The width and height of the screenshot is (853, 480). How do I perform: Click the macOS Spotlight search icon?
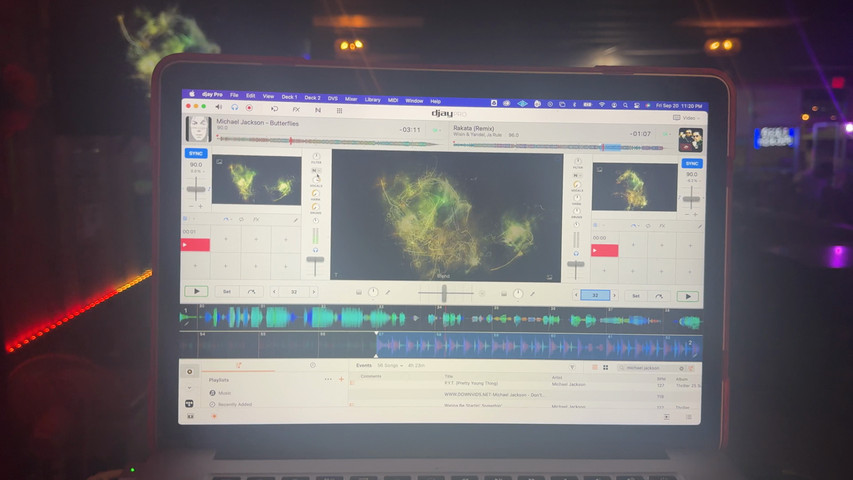click(625, 105)
